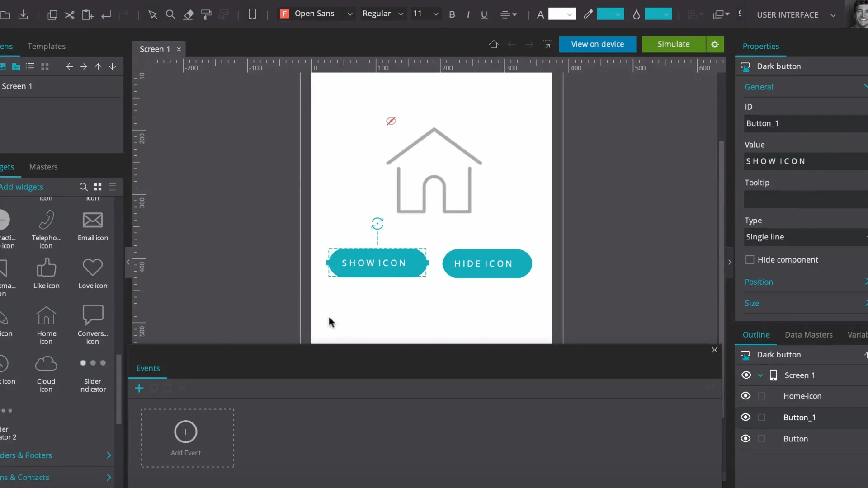Select the Events tab
Image resolution: width=868 pixels, height=488 pixels.
point(148,368)
